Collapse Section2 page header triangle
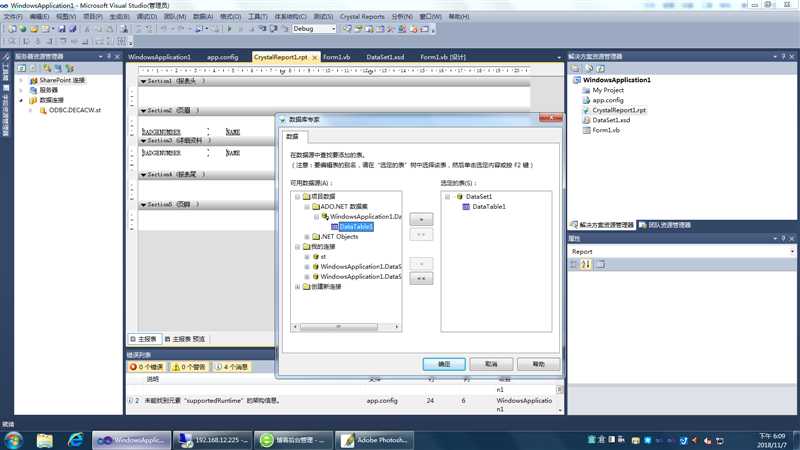 point(143,111)
